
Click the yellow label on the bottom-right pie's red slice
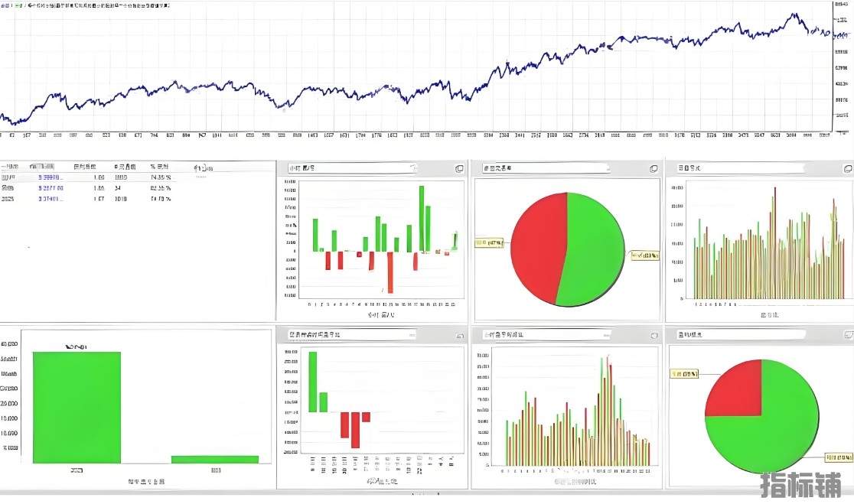[684, 374]
